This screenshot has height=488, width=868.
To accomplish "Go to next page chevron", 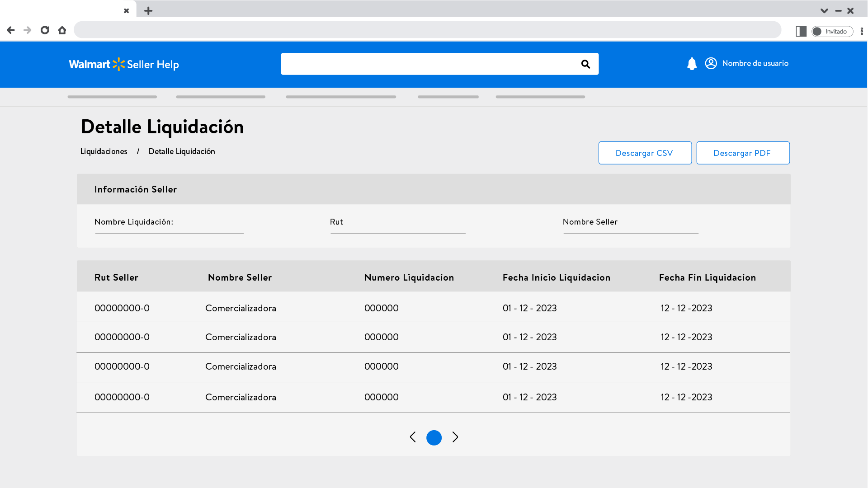I will tap(455, 437).
